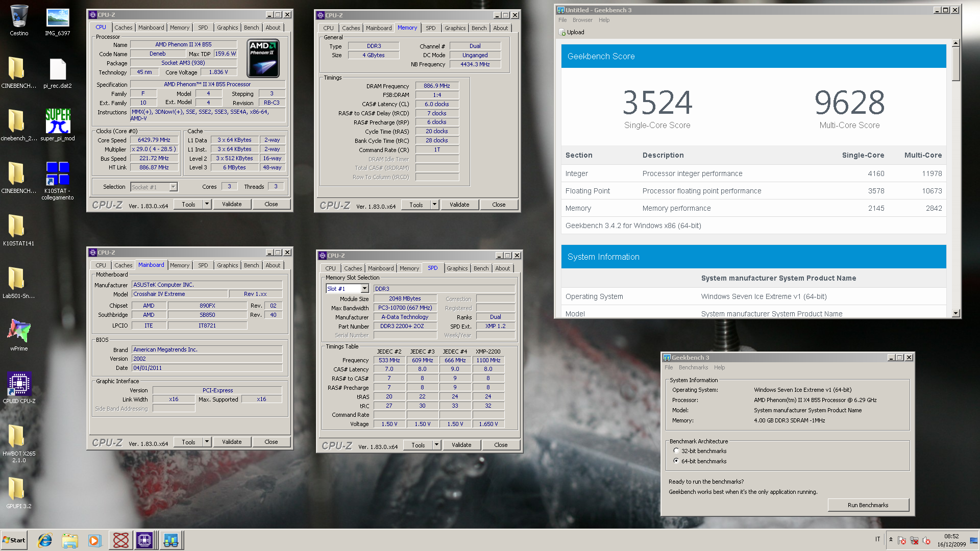980x551 pixels.
Task: Click the XMP-2200 voltage value 1.650 V
Action: tap(488, 424)
